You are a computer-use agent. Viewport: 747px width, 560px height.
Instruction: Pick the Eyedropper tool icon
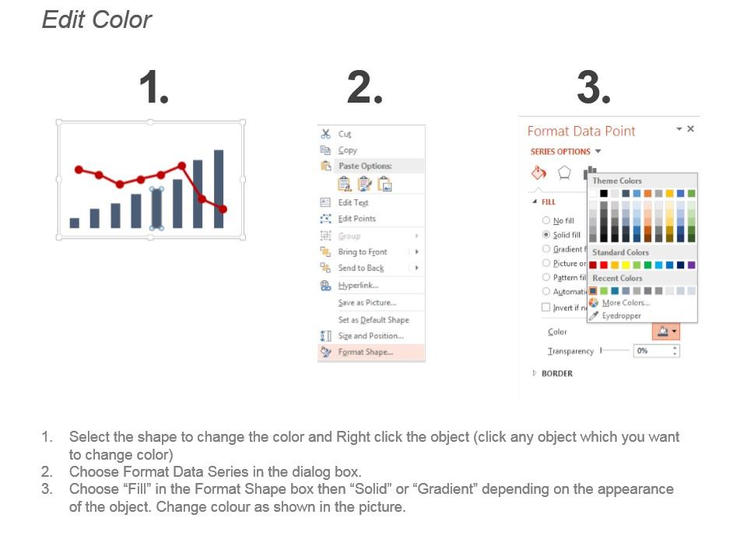(x=594, y=316)
